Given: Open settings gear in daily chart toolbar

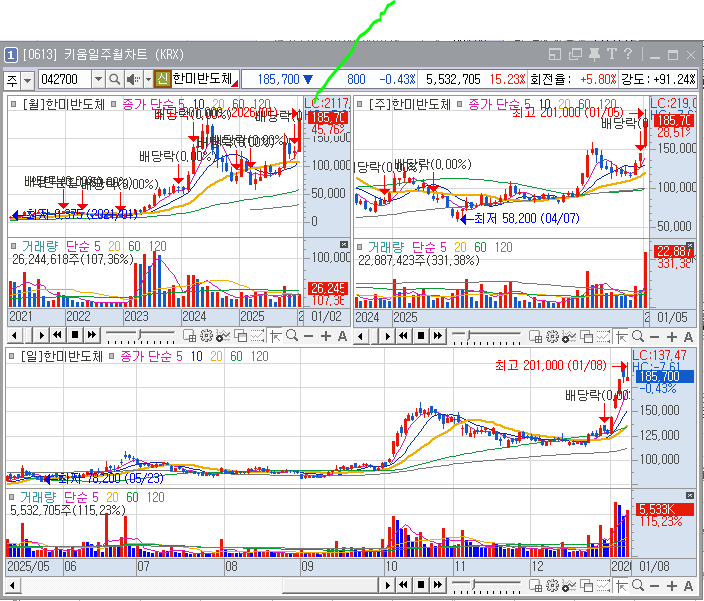Looking at the screenshot, I should click(553, 585).
